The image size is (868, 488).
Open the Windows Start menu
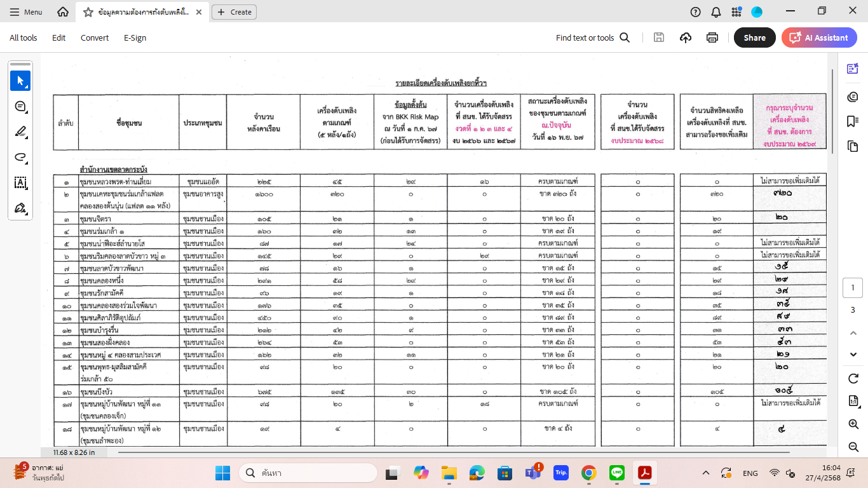(x=222, y=473)
